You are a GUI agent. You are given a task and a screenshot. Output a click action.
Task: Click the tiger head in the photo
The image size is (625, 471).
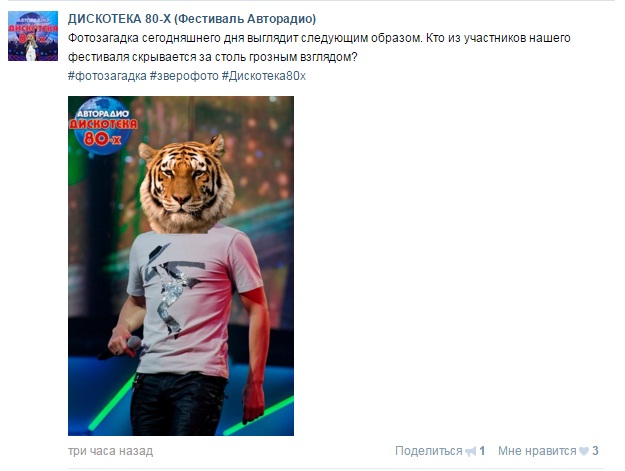pyautogui.click(x=187, y=183)
